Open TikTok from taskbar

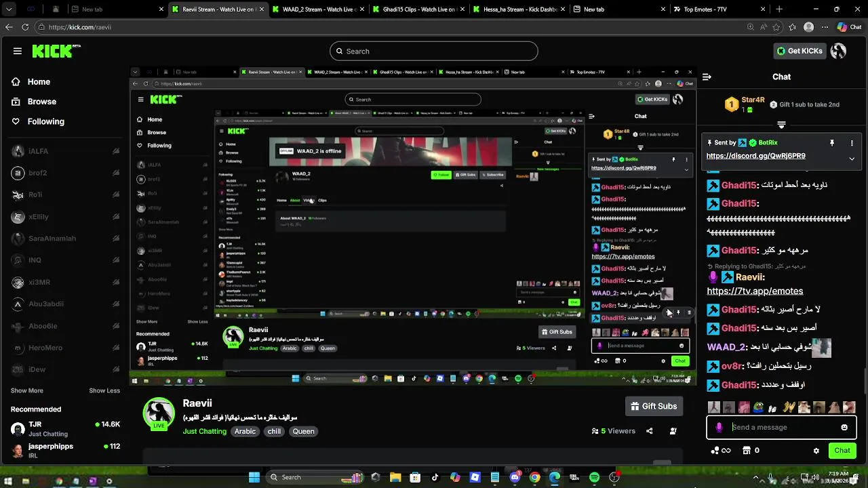coord(435,477)
